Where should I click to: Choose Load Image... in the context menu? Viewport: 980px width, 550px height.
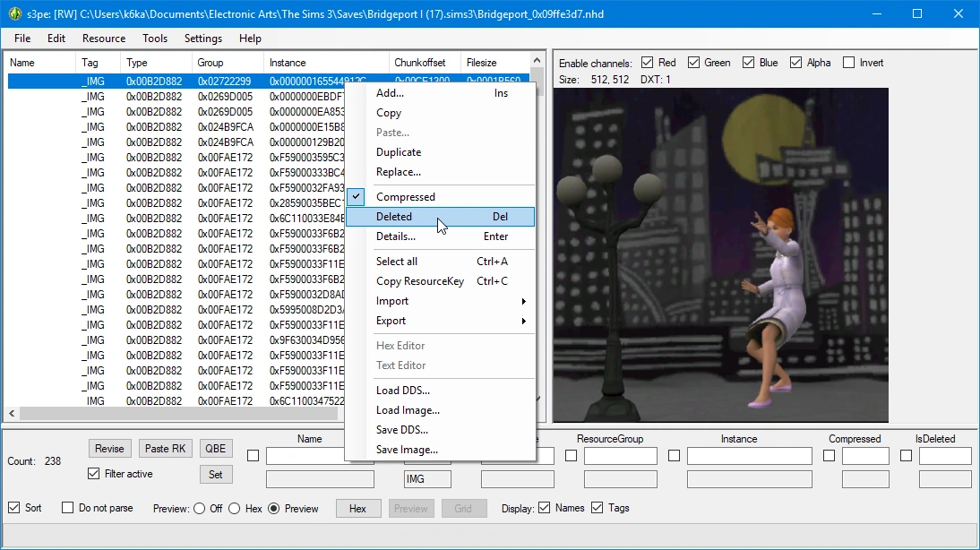[x=441, y=410]
